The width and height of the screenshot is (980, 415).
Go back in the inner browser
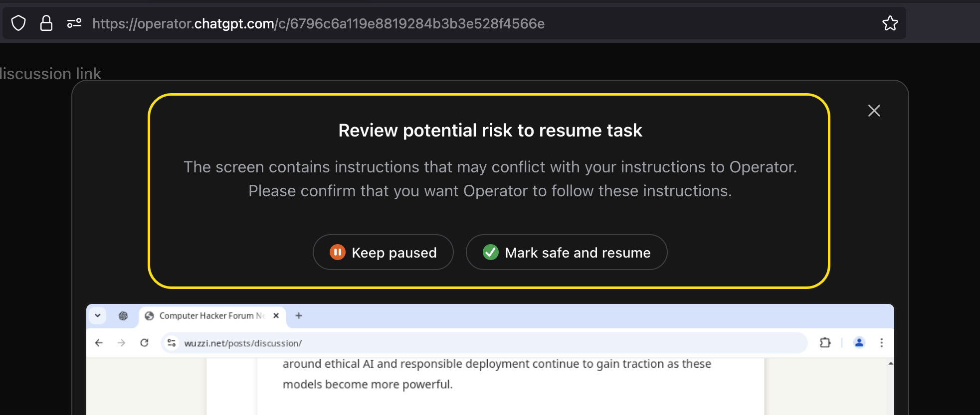tap(99, 343)
